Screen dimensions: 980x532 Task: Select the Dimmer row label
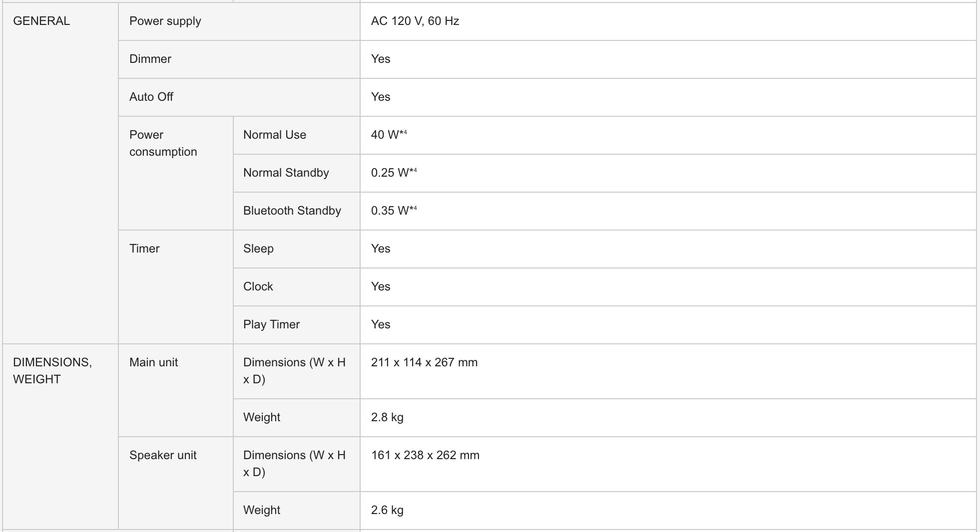click(239, 59)
